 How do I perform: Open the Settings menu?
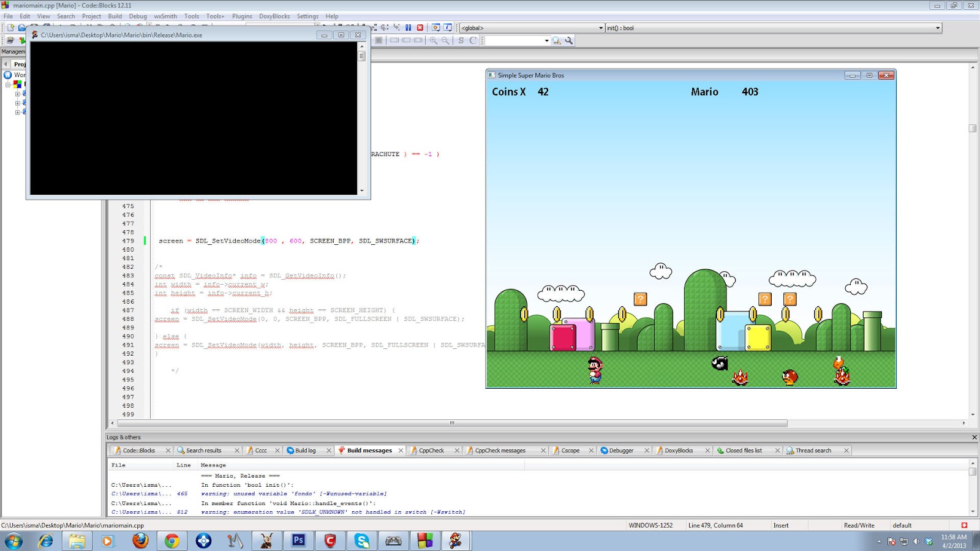[x=307, y=17]
